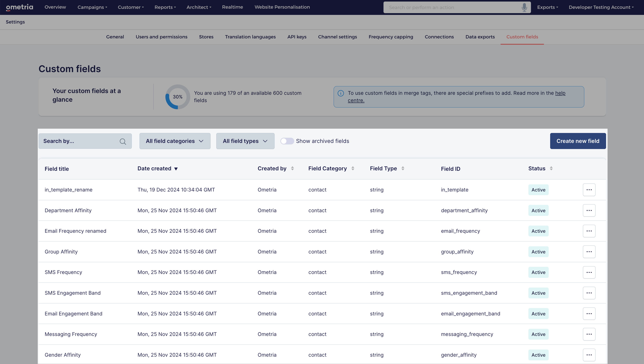Click the 30% usage progress ring

[177, 97]
